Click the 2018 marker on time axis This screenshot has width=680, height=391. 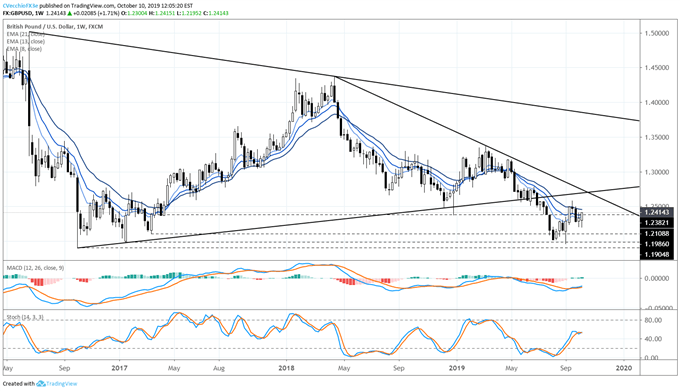286,368
